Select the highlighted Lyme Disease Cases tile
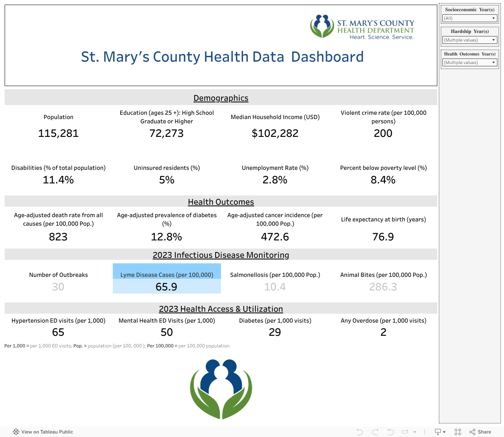 [x=167, y=279]
